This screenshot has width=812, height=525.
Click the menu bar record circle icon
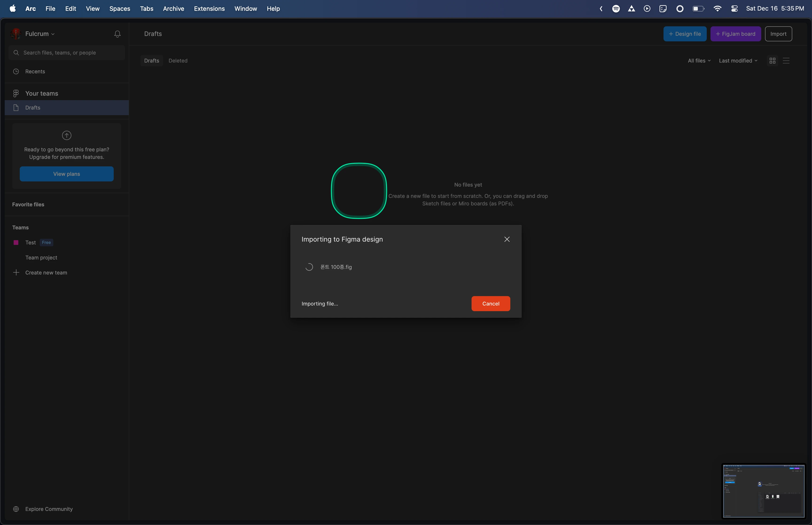tap(679, 8)
